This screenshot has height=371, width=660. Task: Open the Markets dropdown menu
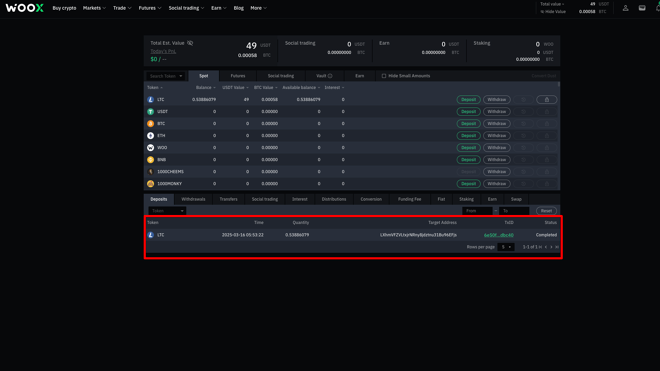pyautogui.click(x=94, y=8)
